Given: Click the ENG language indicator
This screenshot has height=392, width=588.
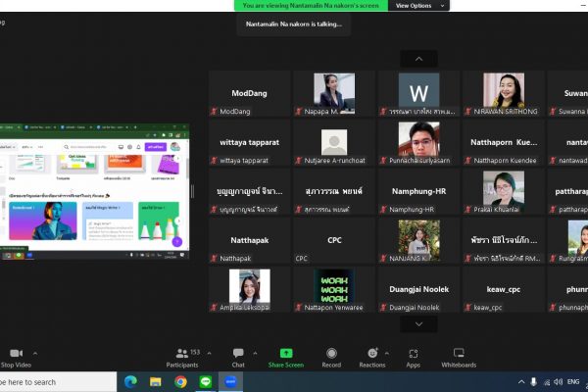Looking at the screenshot, I should pos(573,382).
